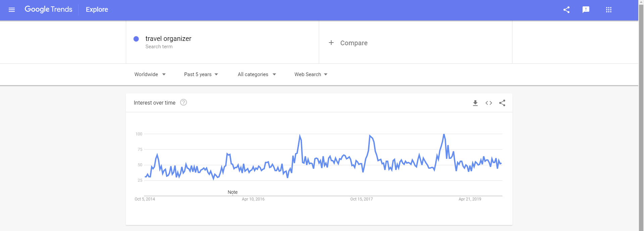Screen dimensions: 644x231
Task: Click the Explore header link
Action: [97, 10]
